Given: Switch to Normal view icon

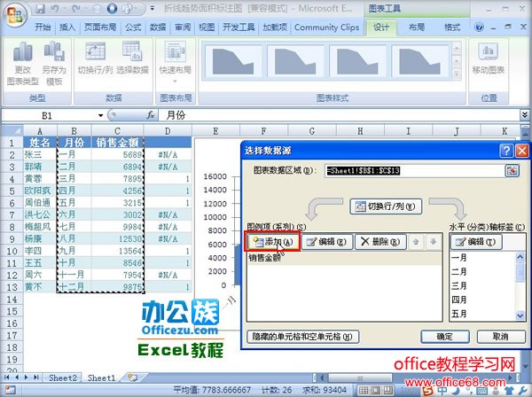Looking at the screenshot, I should (363, 390).
